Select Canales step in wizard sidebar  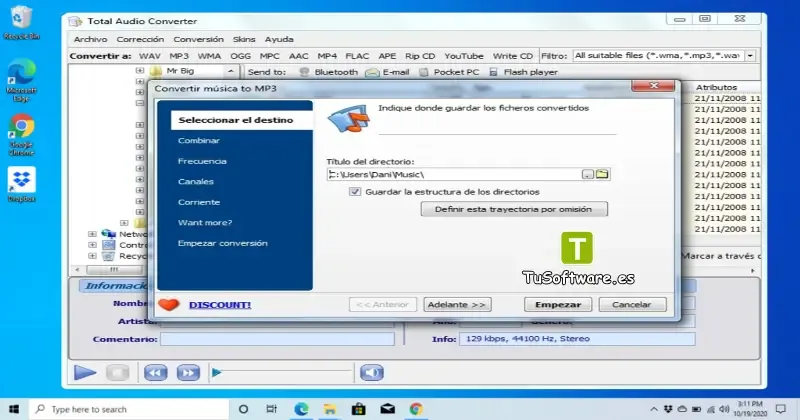195,181
